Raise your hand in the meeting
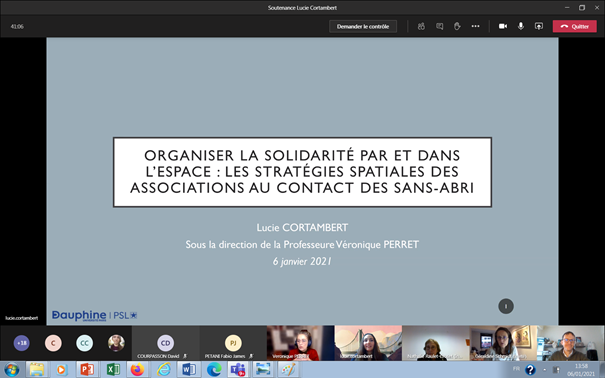 click(457, 26)
